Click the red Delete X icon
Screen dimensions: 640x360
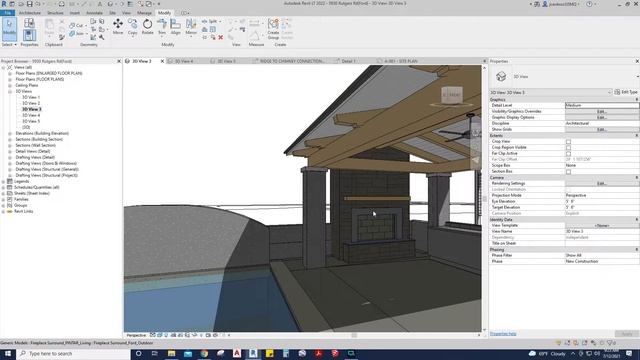[x=221, y=37]
